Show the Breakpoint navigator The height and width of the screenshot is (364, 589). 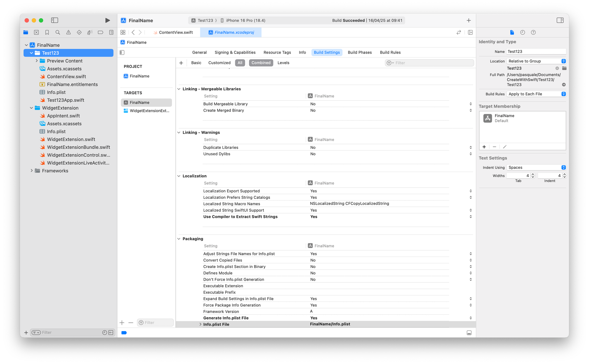click(x=100, y=32)
